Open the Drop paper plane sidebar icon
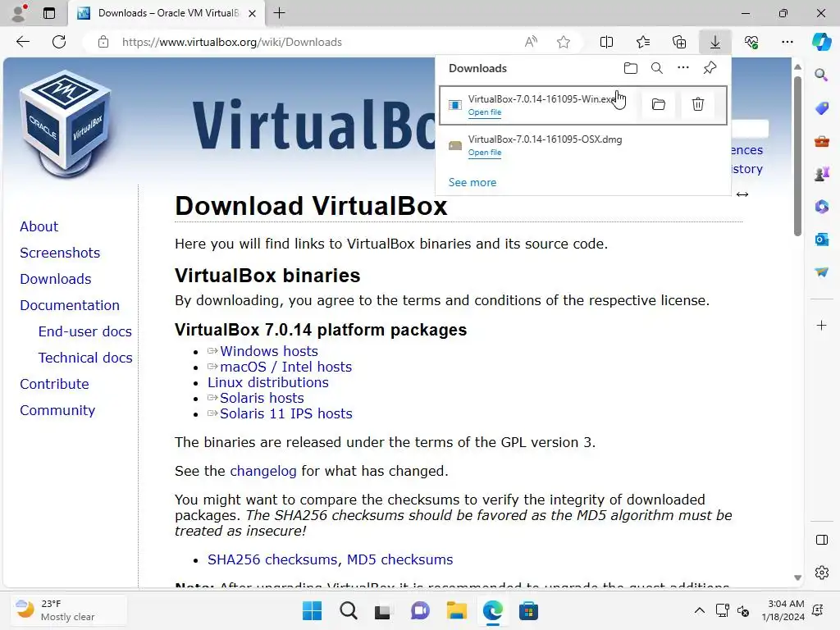840x630 pixels. pos(821,272)
